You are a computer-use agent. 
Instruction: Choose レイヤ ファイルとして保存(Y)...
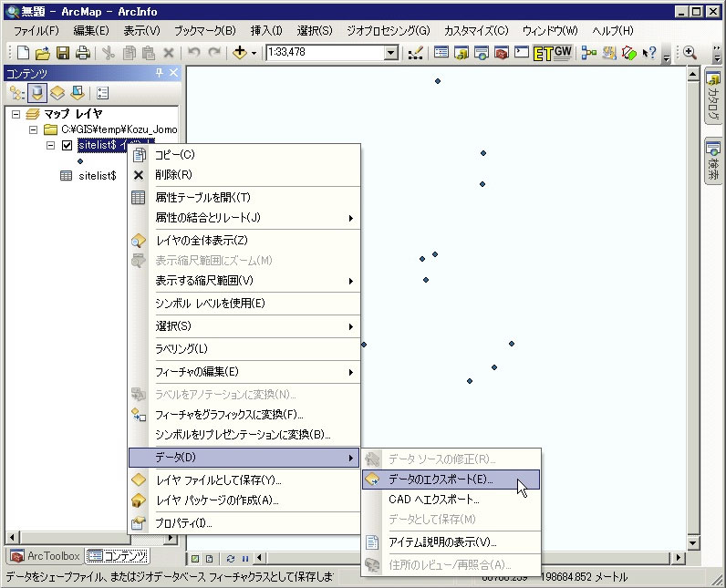(x=244, y=480)
